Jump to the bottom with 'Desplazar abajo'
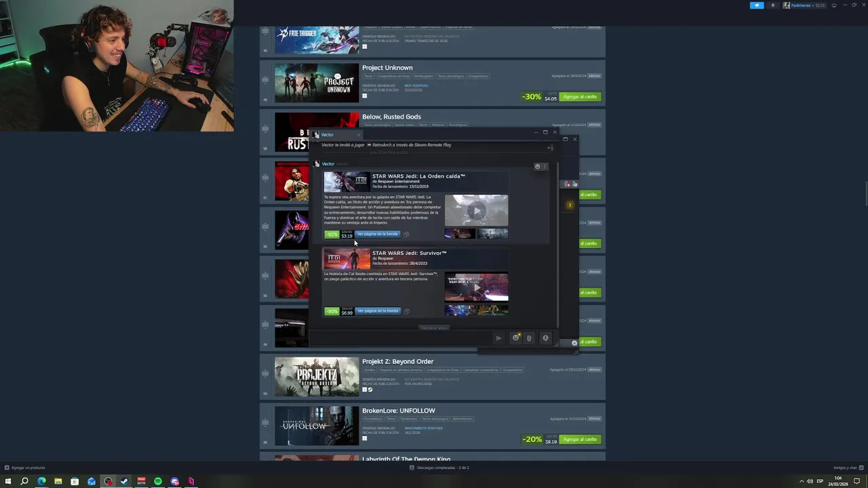 (434, 328)
